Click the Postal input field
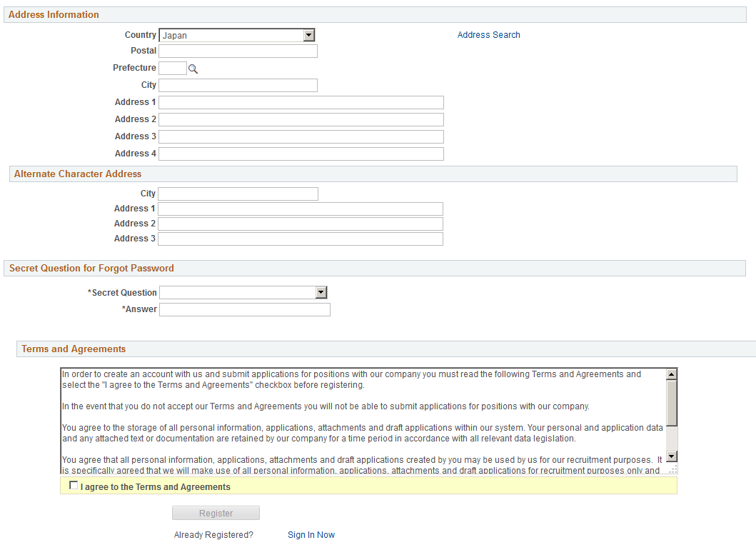The image size is (756, 545). point(238,51)
